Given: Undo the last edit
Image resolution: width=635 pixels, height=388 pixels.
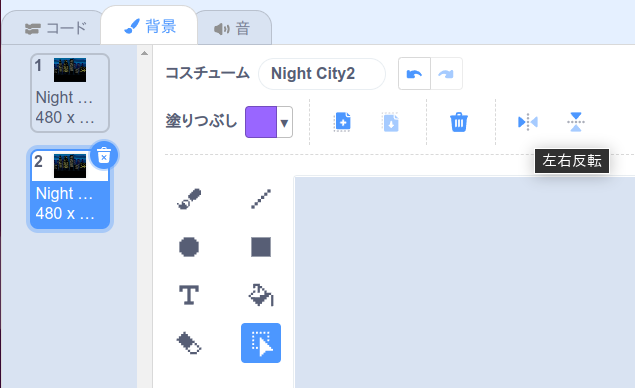Looking at the screenshot, I should click(414, 74).
